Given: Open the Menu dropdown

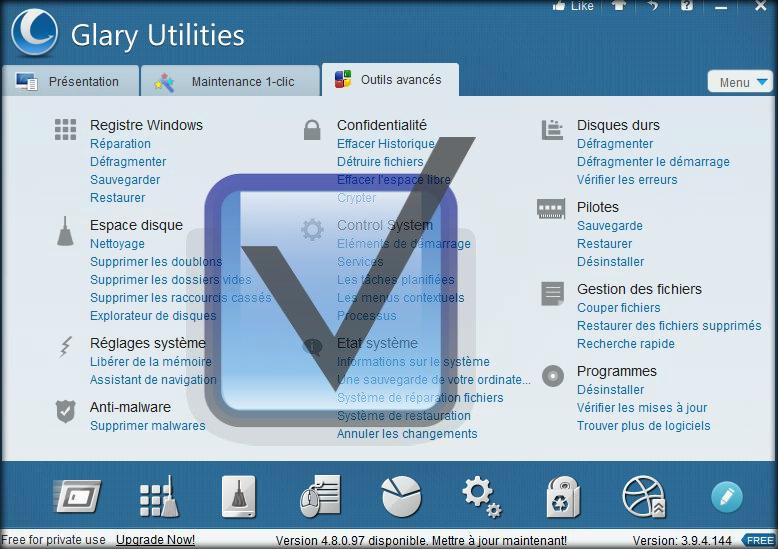Looking at the screenshot, I should pos(740,82).
